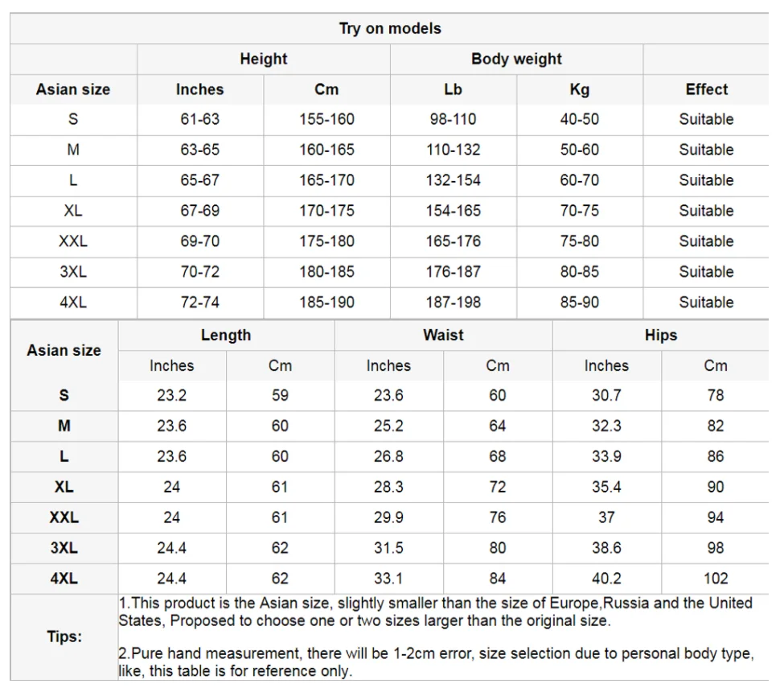Click the Length header in the lower table

click(226, 336)
